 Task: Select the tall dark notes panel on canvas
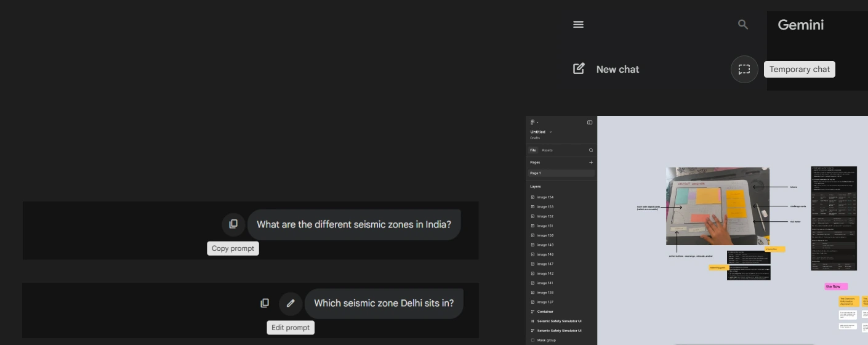(x=834, y=218)
